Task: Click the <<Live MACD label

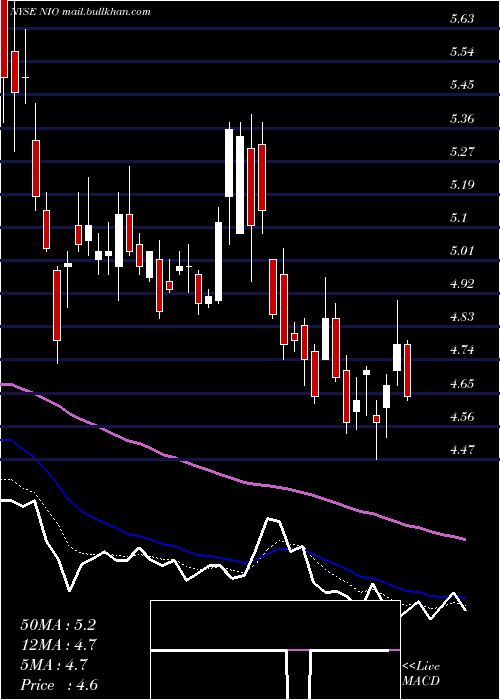Action: tap(421, 673)
